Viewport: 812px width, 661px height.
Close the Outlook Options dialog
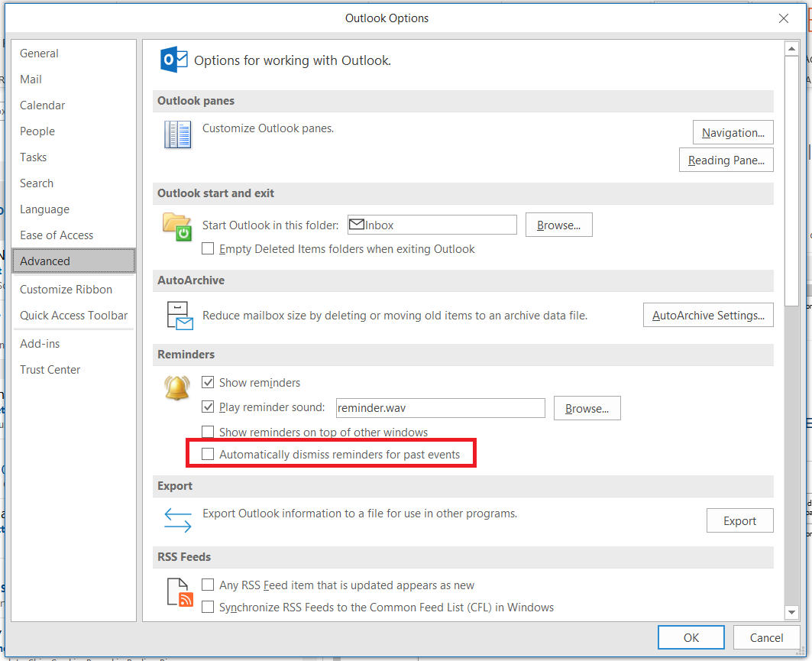tap(784, 18)
